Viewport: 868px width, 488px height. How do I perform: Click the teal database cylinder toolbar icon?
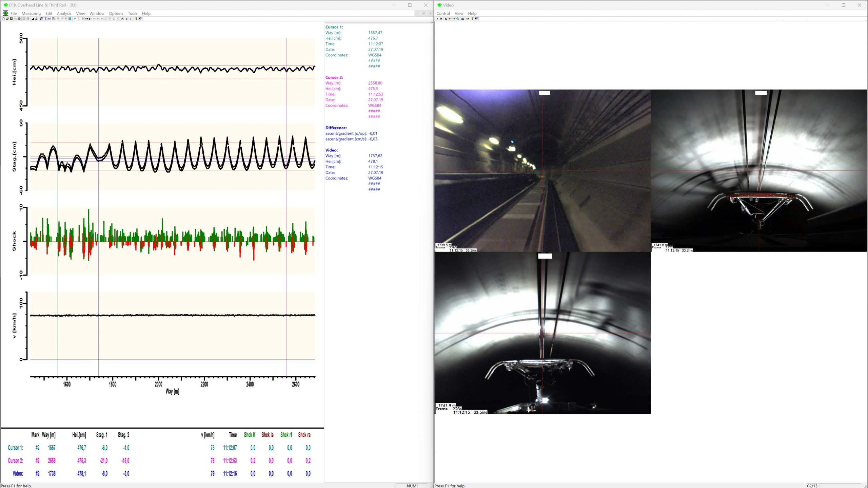click(70, 19)
